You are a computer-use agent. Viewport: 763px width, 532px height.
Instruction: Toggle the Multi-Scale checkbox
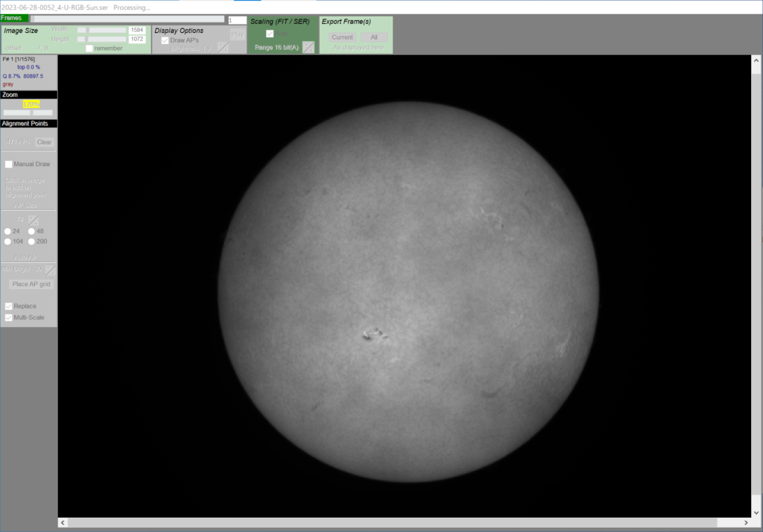9,317
